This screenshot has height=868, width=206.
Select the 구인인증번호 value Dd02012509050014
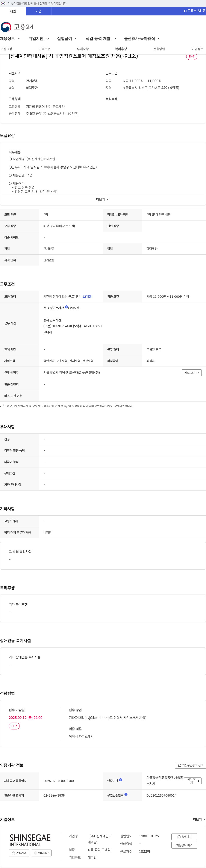(162, 795)
